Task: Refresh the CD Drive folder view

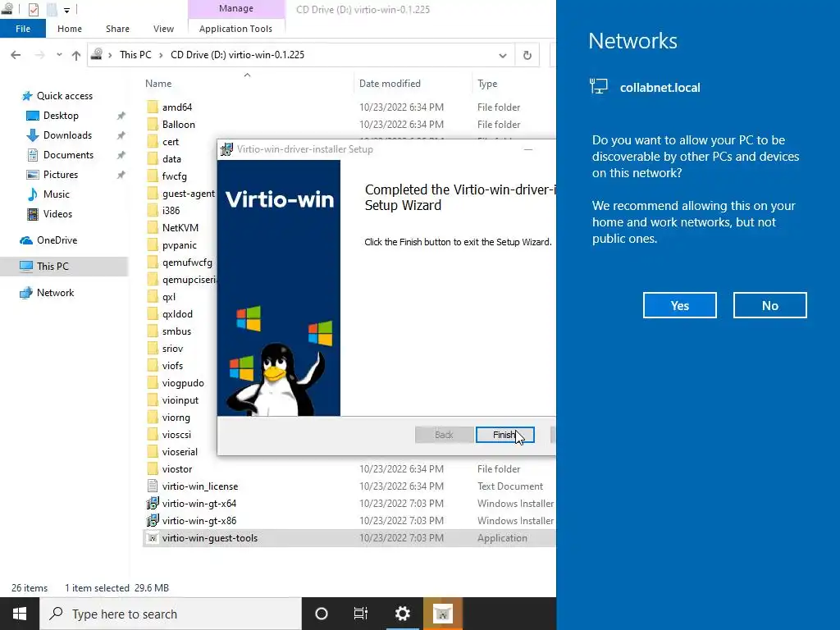Action: pyautogui.click(x=527, y=55)
